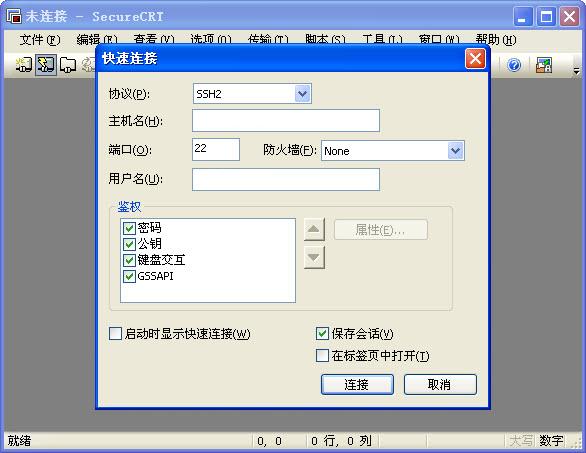Click the 就绪 status bar text
The image size is (586, 453).
19,441
